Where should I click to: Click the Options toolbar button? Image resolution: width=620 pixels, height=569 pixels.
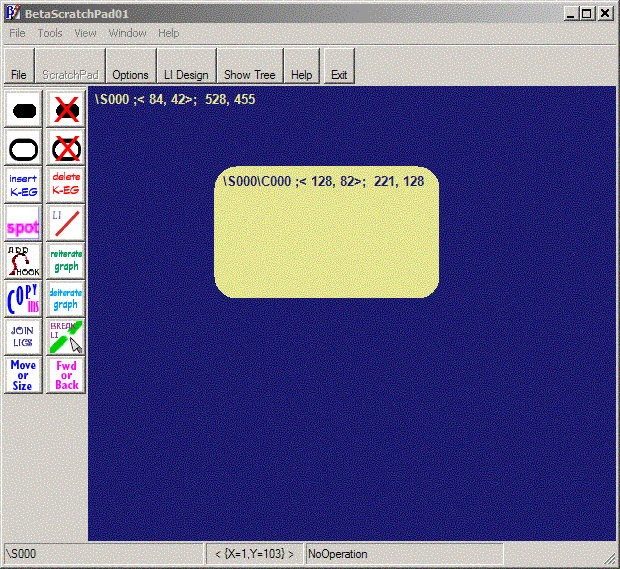[x=130, y=75]
